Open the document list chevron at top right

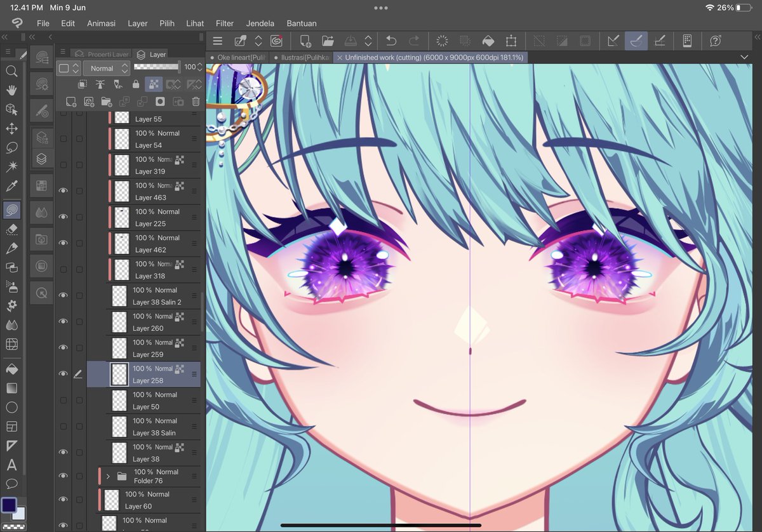pos(744,57)
